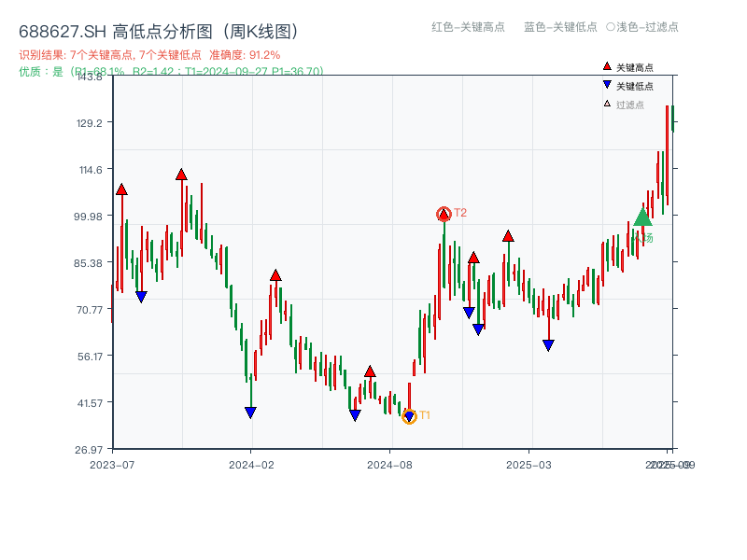Viewport: 747px width, 560px height.
Task: Click the circled T1 key low marker
Action: tap(409, 416)
